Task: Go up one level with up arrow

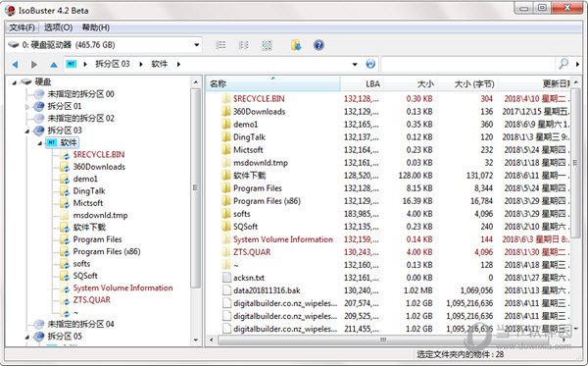Action: pos(54,65)
